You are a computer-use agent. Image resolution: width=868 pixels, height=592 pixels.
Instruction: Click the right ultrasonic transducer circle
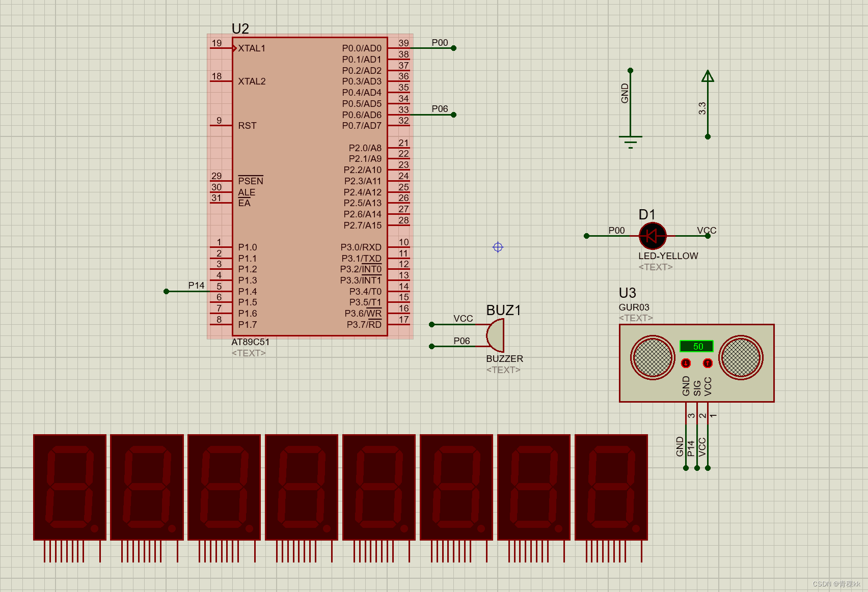point(741,357)
